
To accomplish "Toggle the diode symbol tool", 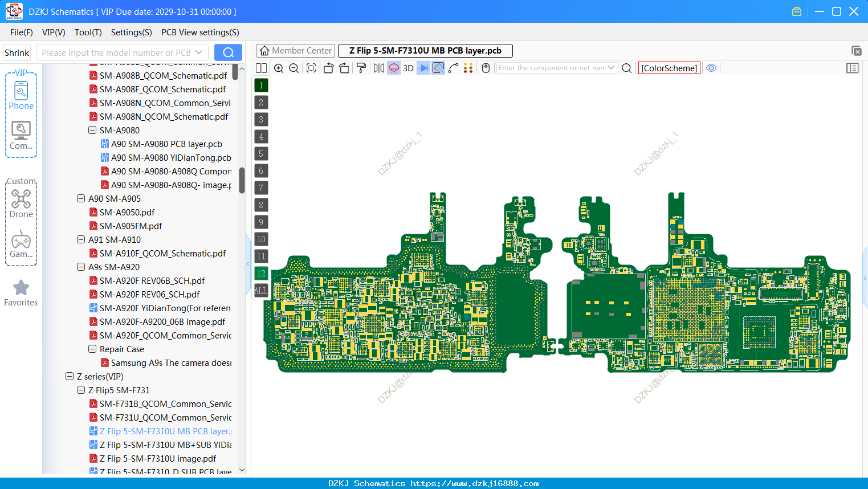I will coord(423,68).
